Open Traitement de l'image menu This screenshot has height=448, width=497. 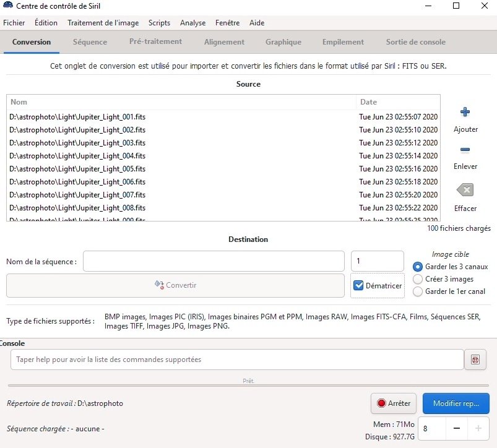103,23
